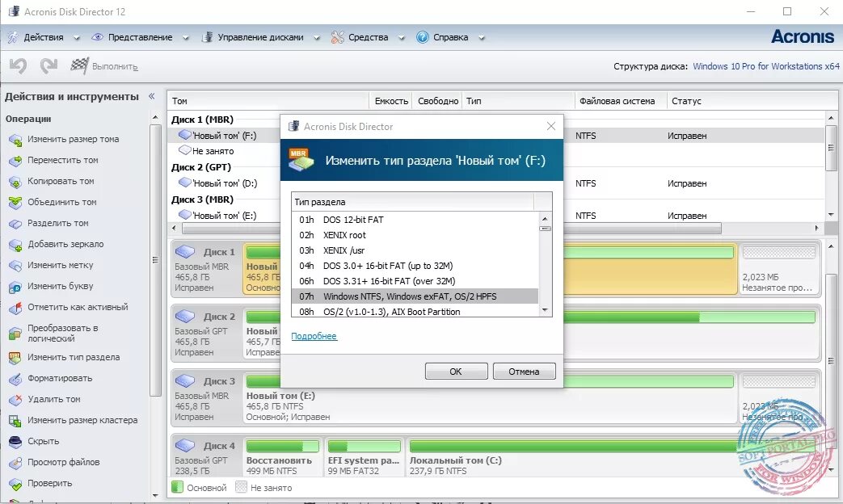Select 03h XENIX /usr partition type
This screenshot has width=843, height=504.
coord(415,250)
